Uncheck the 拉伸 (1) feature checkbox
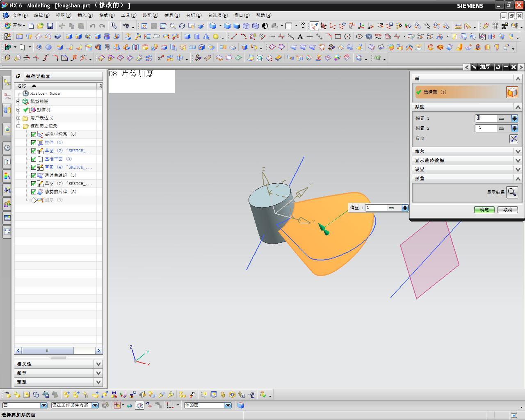This screenshot has height=420, width=525. tap(34, 143)
